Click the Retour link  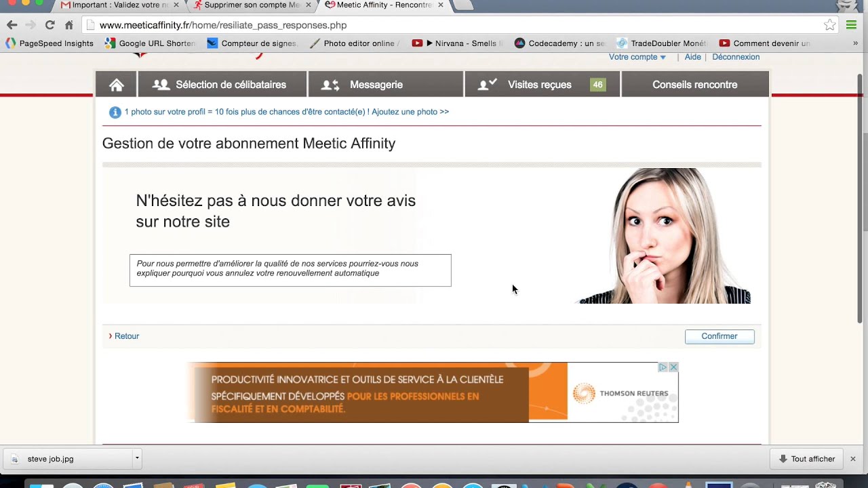[127, 336]
